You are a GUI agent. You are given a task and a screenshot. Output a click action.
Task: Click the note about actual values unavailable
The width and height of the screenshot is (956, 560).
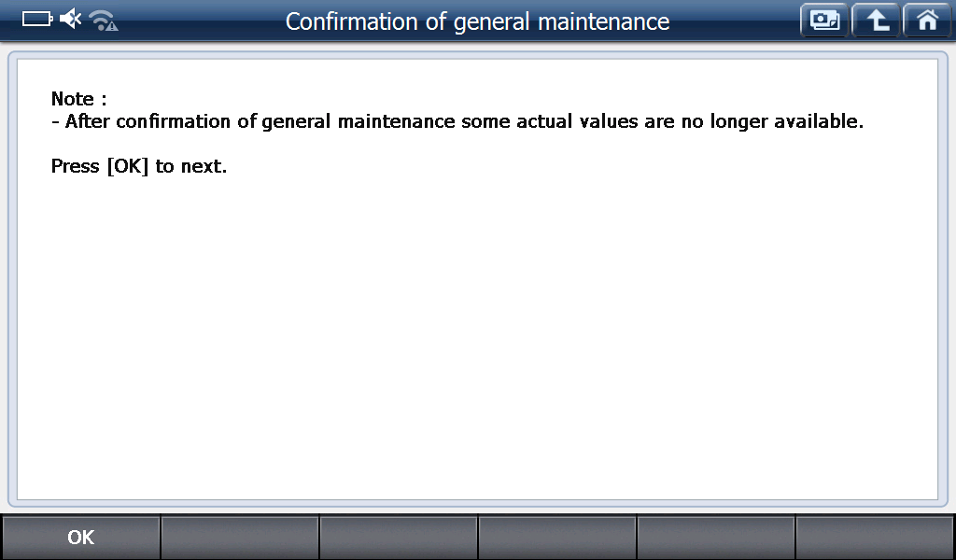457,121
